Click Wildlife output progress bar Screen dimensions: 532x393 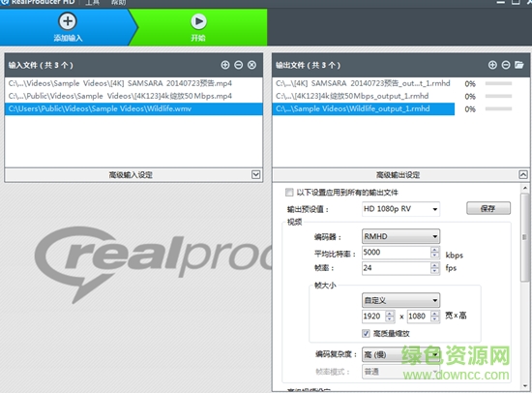pyautogui.click(x=498, y=108)
